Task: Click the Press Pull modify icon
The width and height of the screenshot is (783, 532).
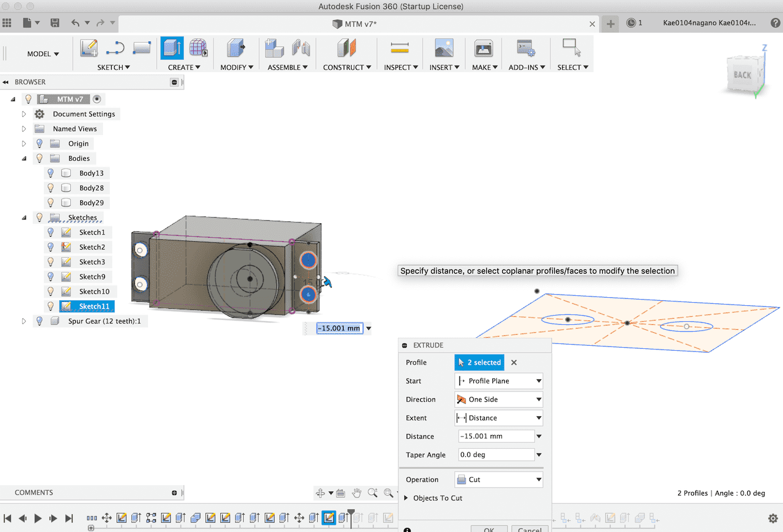Action: tap(235, 48)
